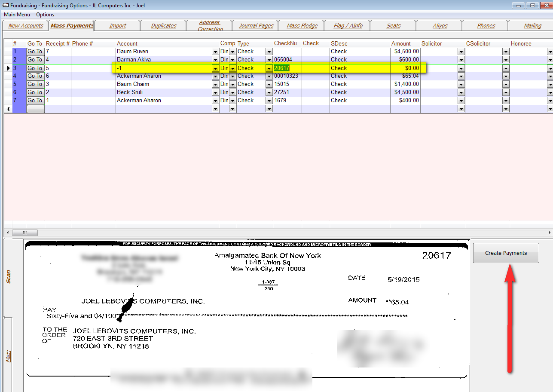Open the Duplicates tab
The image size is (553, 392).
point(164,26)
